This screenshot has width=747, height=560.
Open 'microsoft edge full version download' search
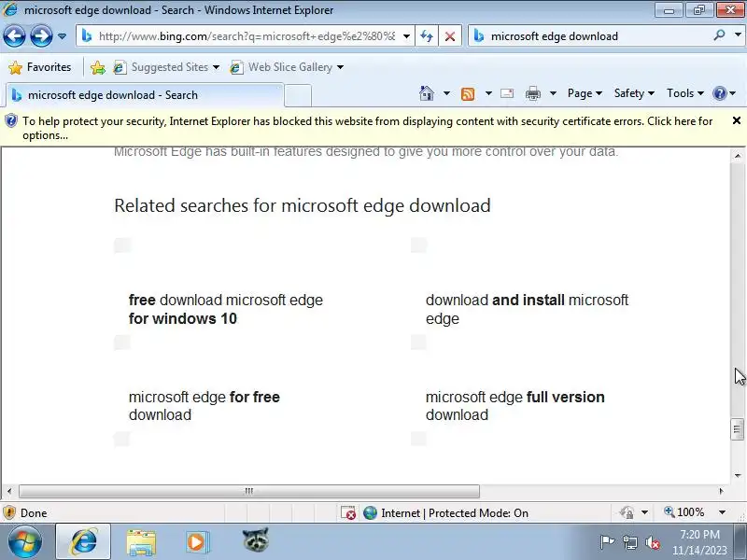click(515, 406)
